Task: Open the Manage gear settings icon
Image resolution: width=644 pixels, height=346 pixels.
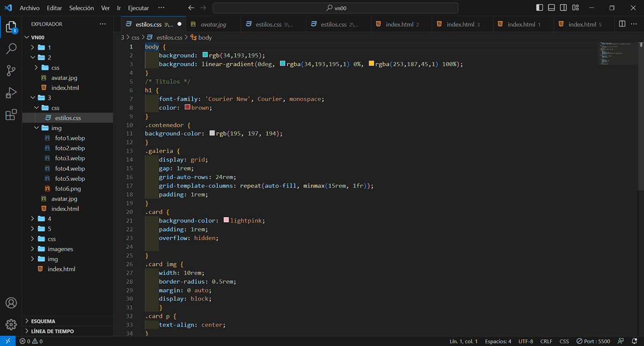Action: click(x=11, y=324)
